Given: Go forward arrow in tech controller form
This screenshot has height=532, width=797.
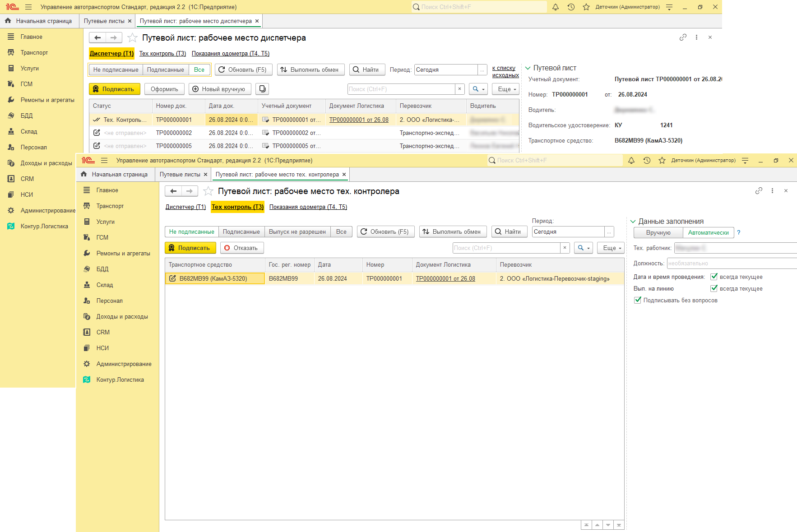Looking at the screenshot, I should click(190, 191).
